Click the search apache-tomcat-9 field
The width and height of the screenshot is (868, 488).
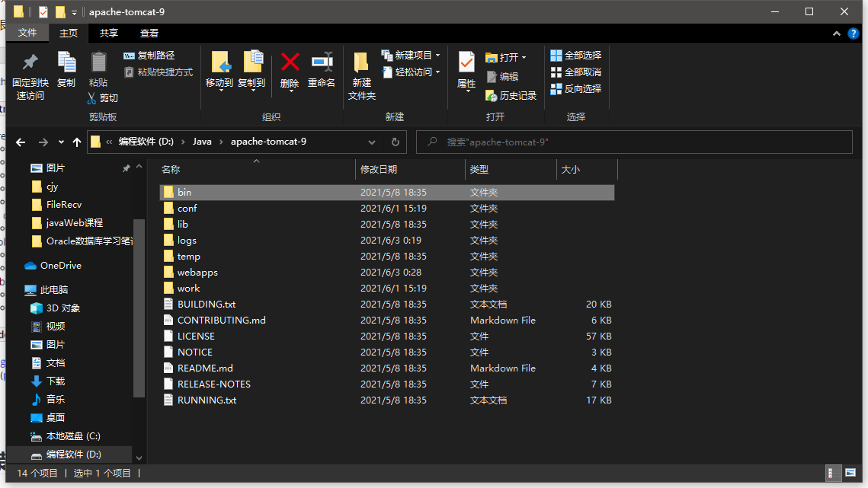634,142
